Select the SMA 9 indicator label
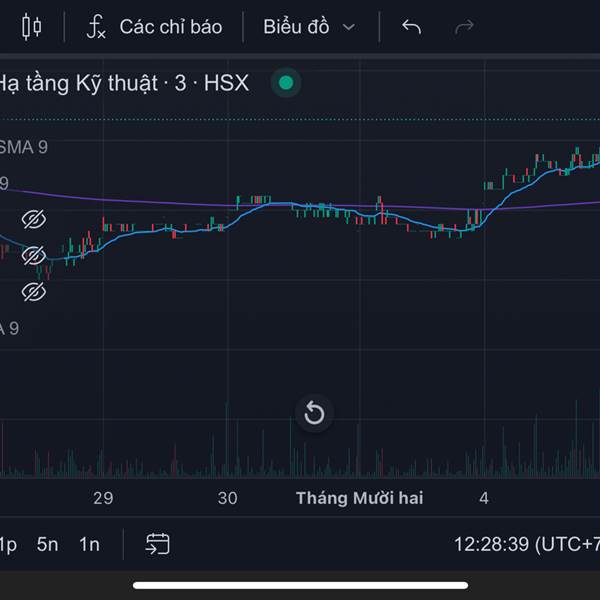The image size is (600, 600). pyautogui.click(x=24, y=147)
